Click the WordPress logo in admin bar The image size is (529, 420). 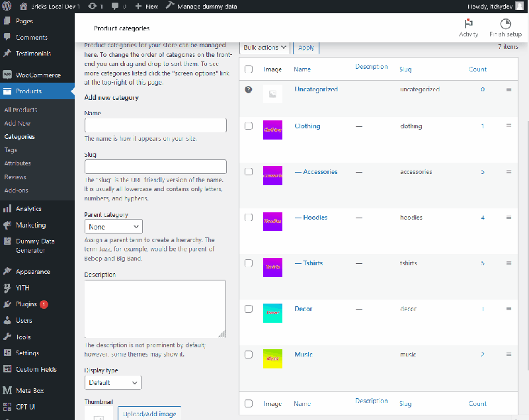coord(9,6)
